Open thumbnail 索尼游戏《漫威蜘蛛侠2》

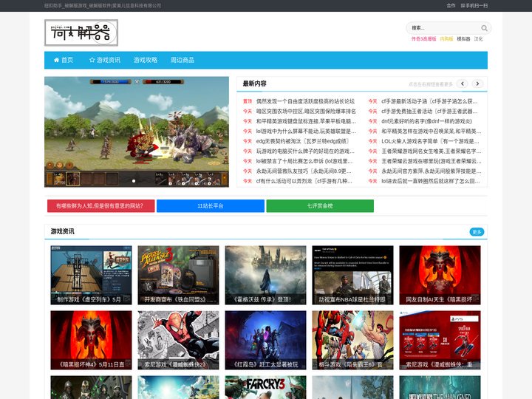pyautogui.click(x=178, y=340)
